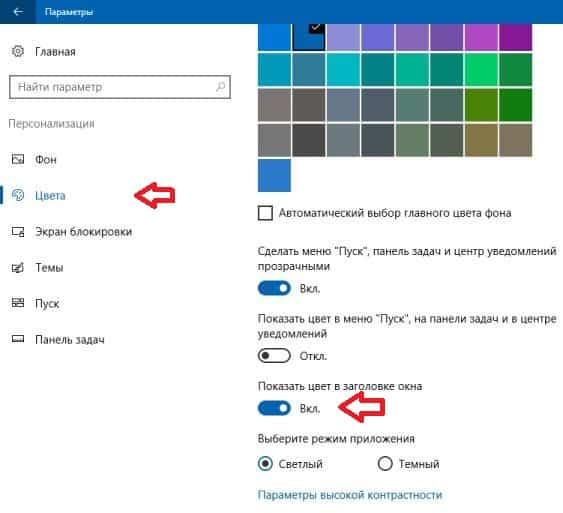Select the single blue swatch below the grid
Image resolution: width=563 pixels, height=513 pixels.
pyautogui.click(x=274, y=176)
